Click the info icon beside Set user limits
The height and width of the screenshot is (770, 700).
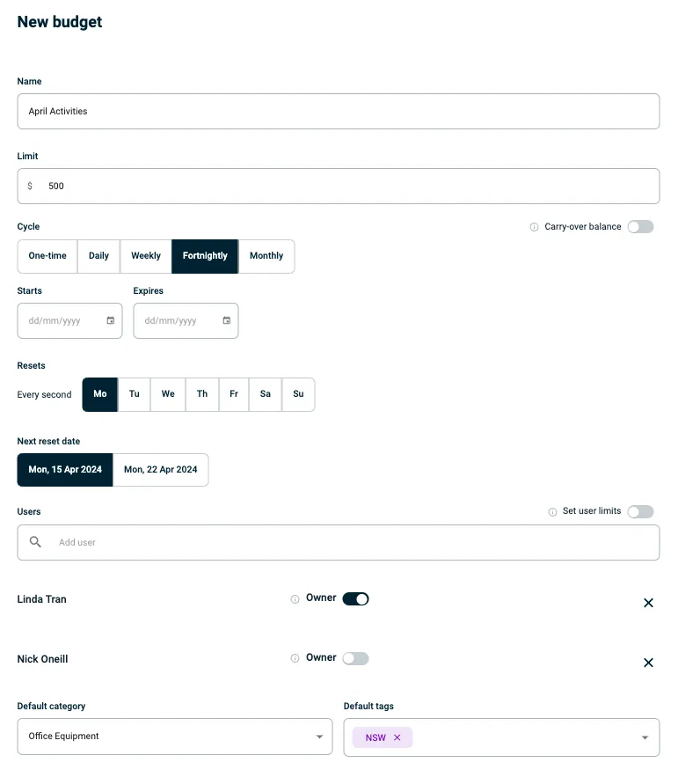pos(552,512)
